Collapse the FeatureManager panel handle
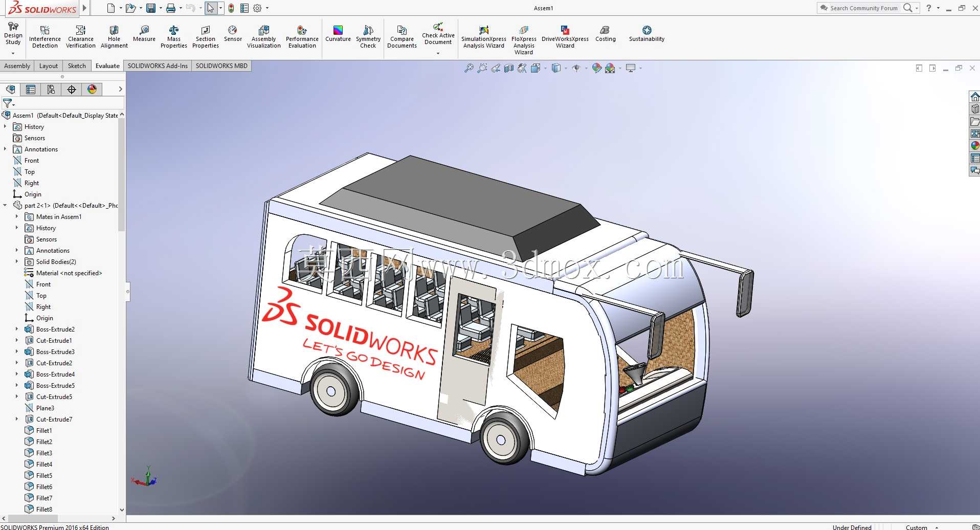The height and width of the screenshot is (530, 980). 128,292
